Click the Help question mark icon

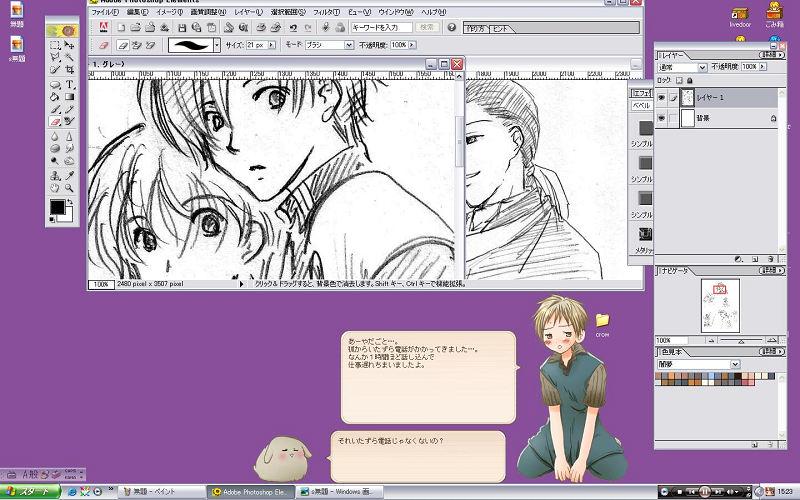click(x=452, y=27)
